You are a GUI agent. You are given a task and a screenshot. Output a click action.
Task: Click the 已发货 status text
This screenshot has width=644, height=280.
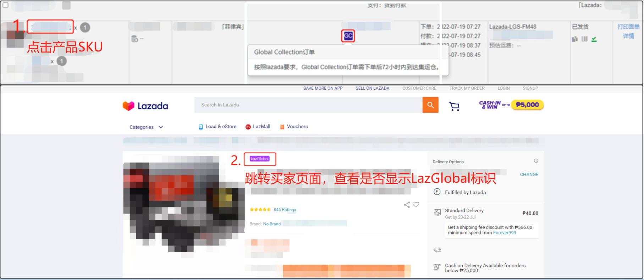tap(580, 27)
